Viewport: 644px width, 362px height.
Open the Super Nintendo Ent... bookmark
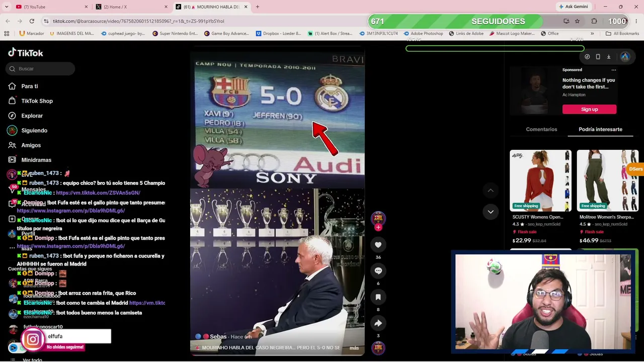point(175,34)
